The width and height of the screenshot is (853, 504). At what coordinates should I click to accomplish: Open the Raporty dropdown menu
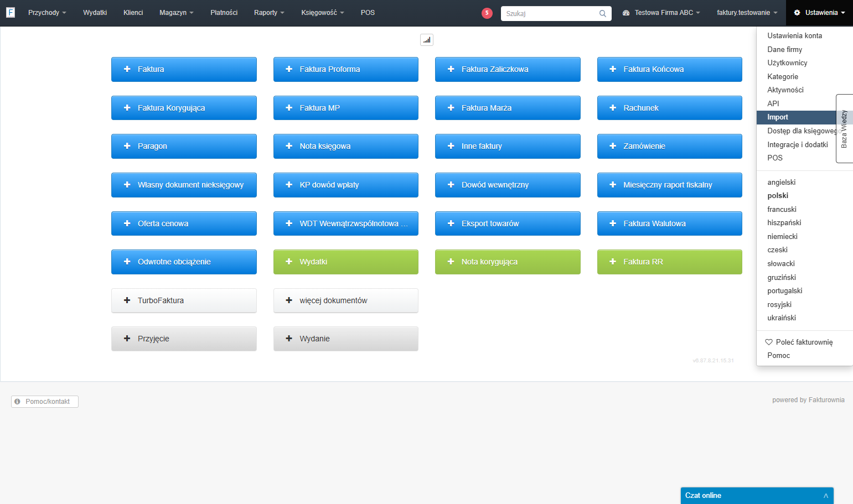tap(269, 13)
